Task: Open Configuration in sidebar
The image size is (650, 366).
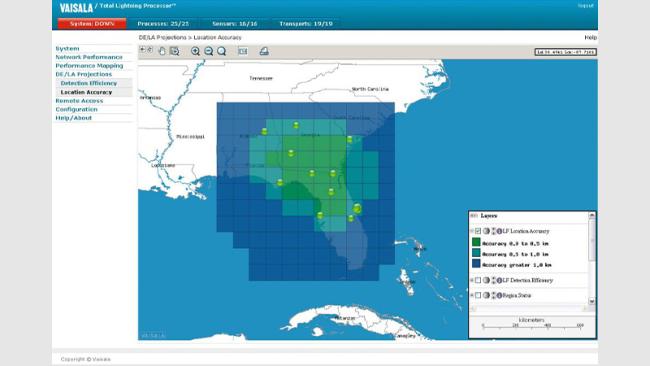Action: (x=77, y=109)
